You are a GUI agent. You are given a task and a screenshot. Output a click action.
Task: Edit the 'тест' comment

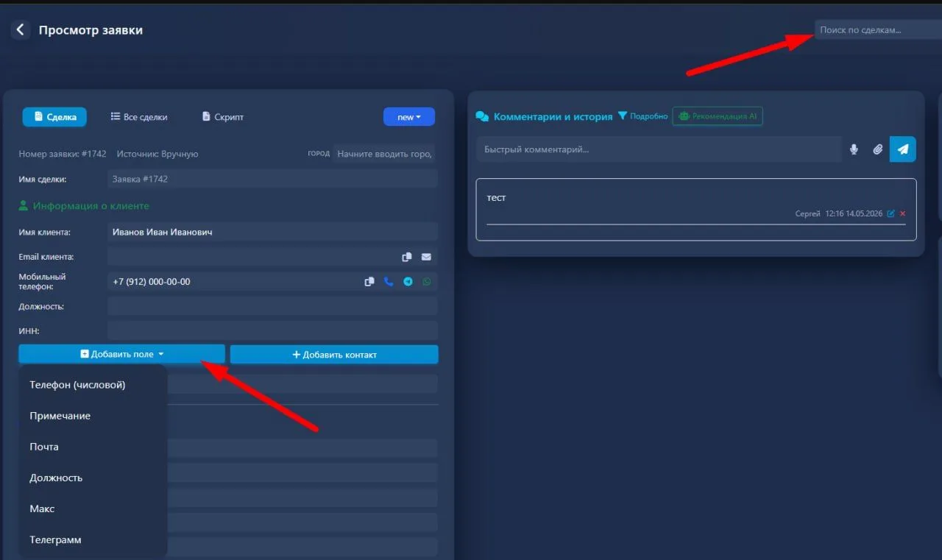click(891, 213)
